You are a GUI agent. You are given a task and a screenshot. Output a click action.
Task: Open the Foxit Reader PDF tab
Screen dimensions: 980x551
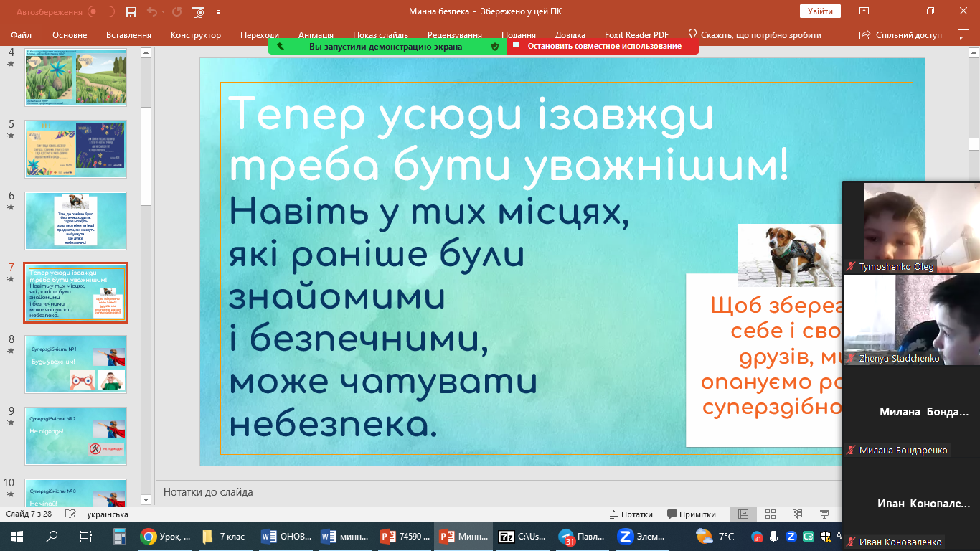pos(636,34)
